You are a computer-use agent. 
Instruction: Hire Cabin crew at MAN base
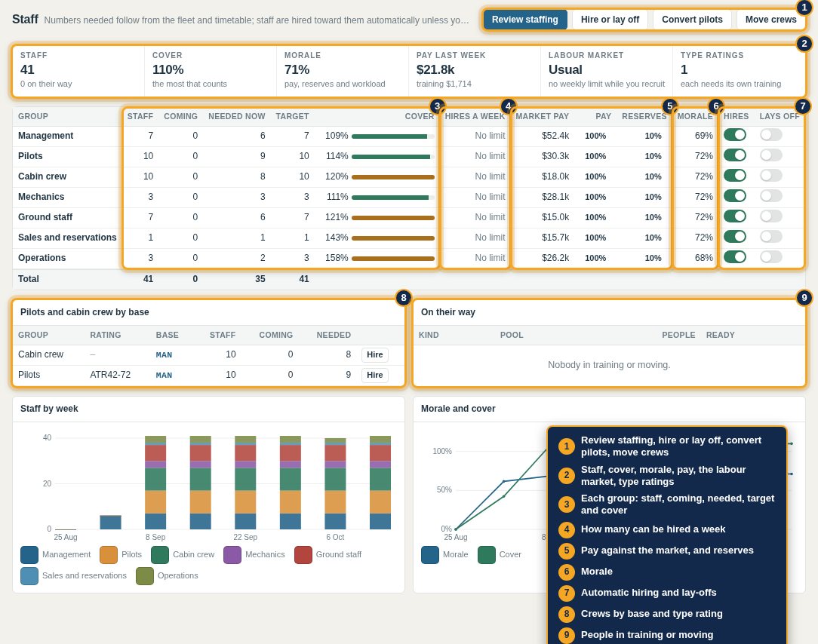click(374, 354)
